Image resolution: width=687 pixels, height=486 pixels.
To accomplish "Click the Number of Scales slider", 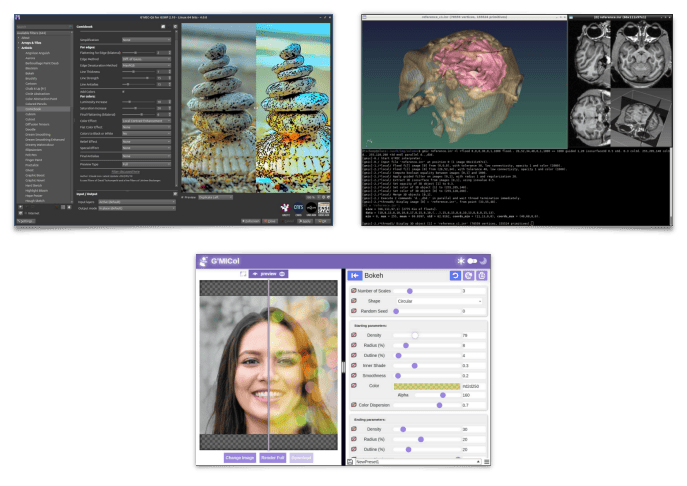I will [427, 291].
